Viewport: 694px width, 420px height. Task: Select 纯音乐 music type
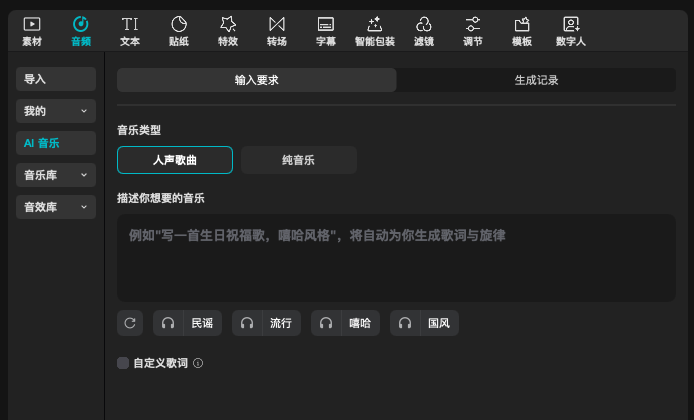[299, 160]
